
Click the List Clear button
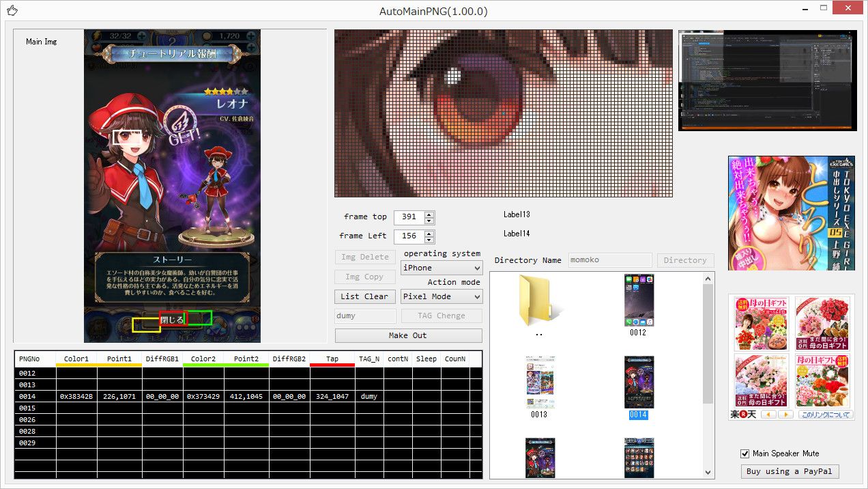pyautogui.click(x=364, y=296)
